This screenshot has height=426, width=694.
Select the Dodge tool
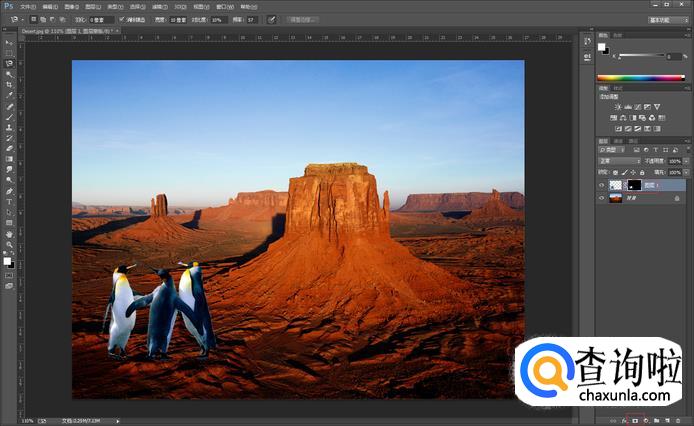(x=9, y=181)
